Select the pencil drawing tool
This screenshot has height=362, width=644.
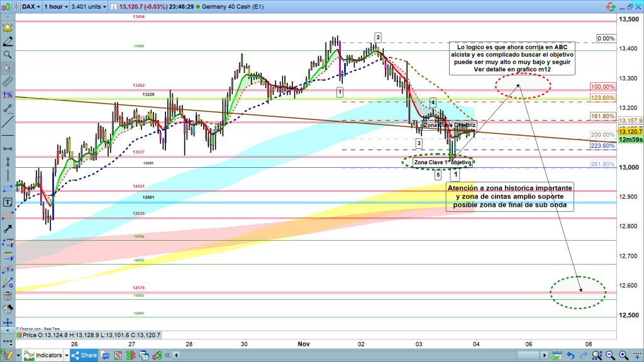pyautogui.click(x=8, y=41)
